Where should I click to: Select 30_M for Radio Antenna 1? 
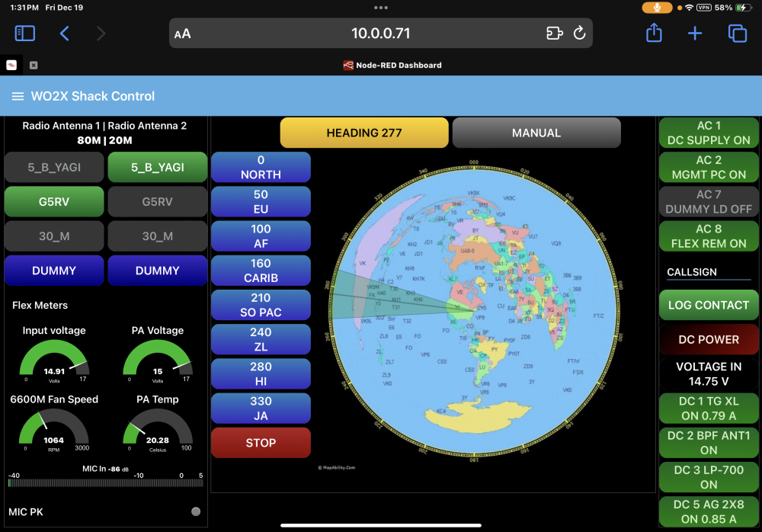click(x=54, y=236)
